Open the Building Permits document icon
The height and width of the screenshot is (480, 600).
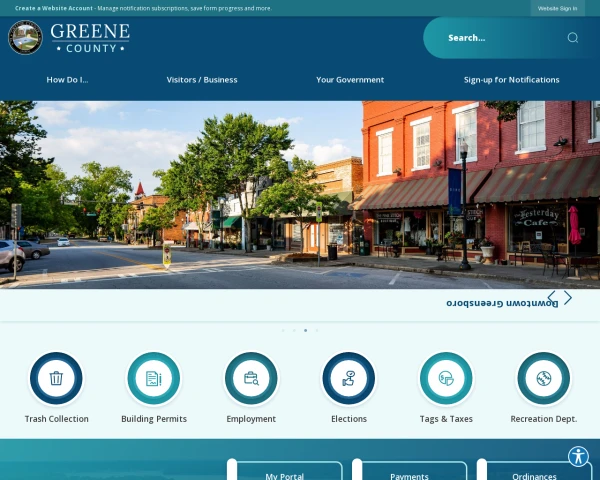154,378
